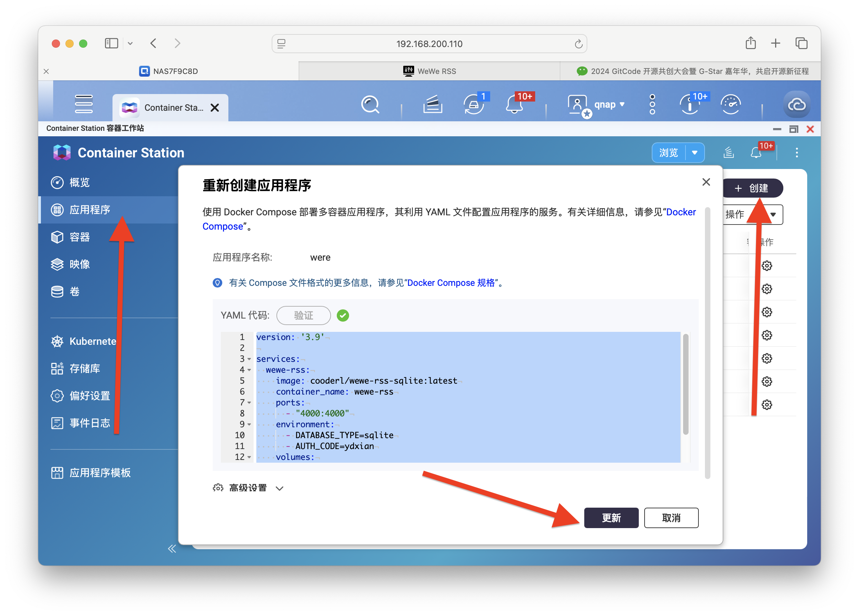Close the 重新创建应用程序 dialog

click(706, 182)
